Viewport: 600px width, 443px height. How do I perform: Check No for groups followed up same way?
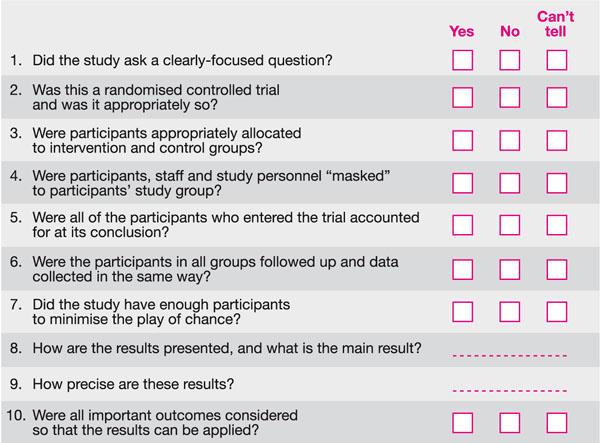pos(510,268)
